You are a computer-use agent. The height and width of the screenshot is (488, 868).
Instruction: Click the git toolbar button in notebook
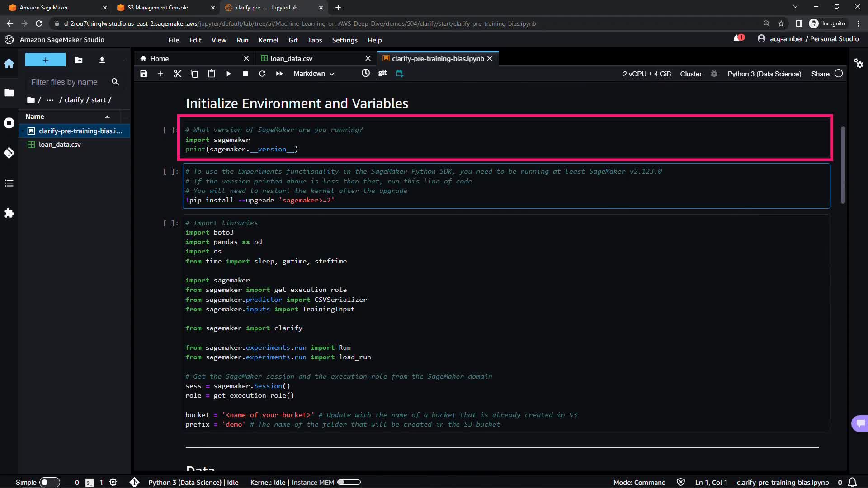pyautogui.click(x=382, y=73)
